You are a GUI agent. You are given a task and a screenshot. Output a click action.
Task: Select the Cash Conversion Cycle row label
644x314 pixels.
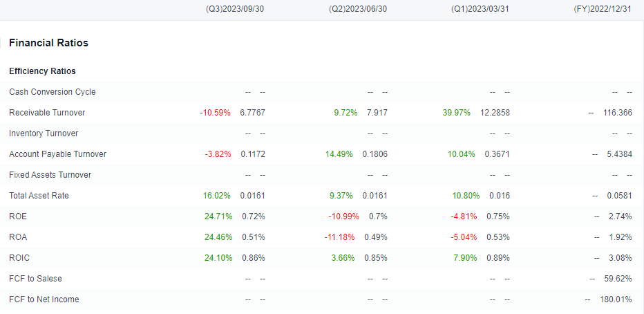52,92
